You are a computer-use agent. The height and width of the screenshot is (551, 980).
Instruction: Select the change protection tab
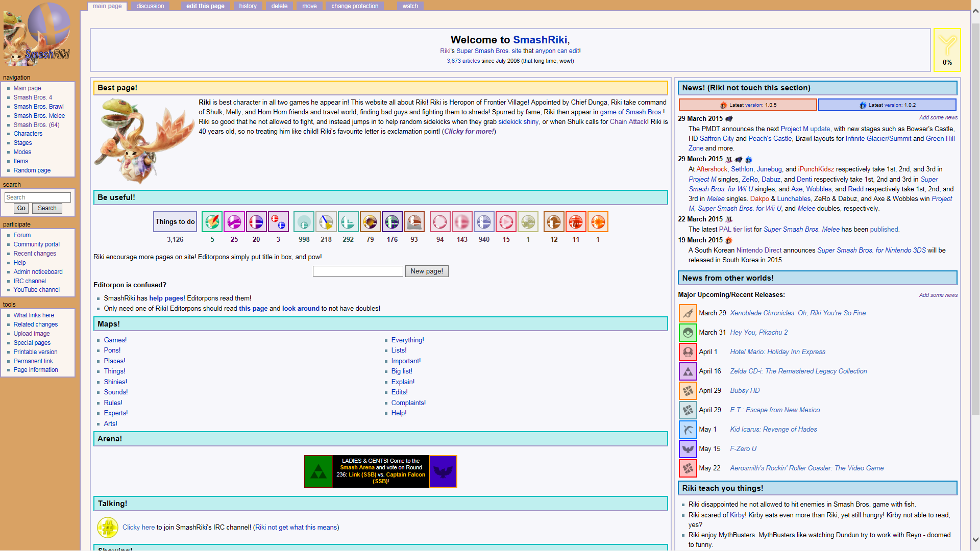355,6
